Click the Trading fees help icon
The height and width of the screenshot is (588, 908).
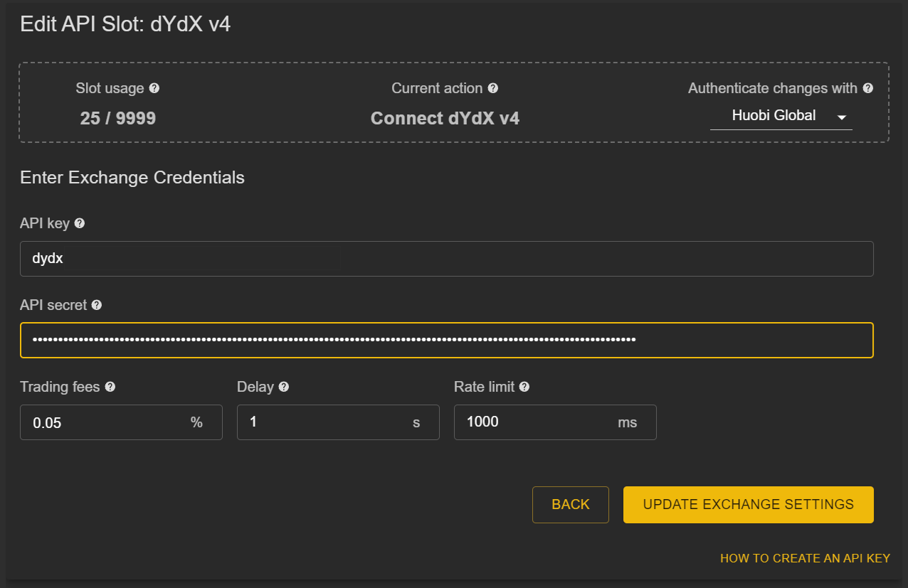(110, 387)
